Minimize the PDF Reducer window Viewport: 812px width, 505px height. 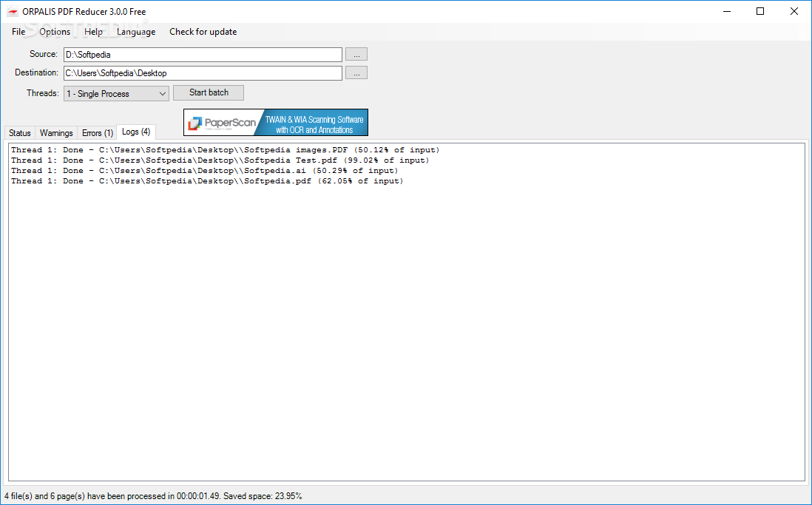[726, 11]
